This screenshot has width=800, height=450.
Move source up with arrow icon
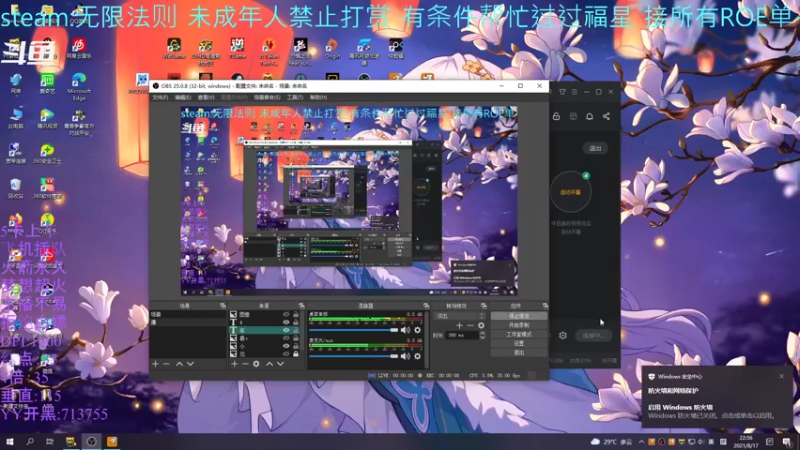click(269, 364)
